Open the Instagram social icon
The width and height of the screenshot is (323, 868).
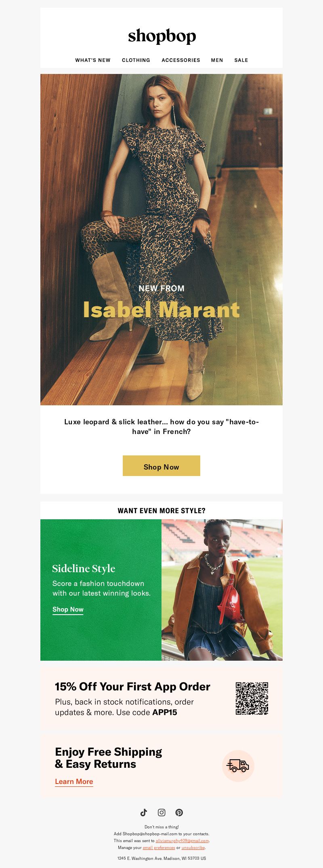point(161,812)
